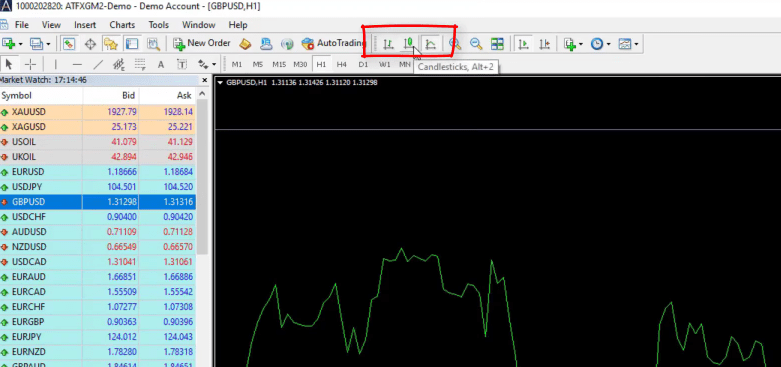Switch to M30 timeframe
This screenshot has height=367, width=781.
click(300, 64)
